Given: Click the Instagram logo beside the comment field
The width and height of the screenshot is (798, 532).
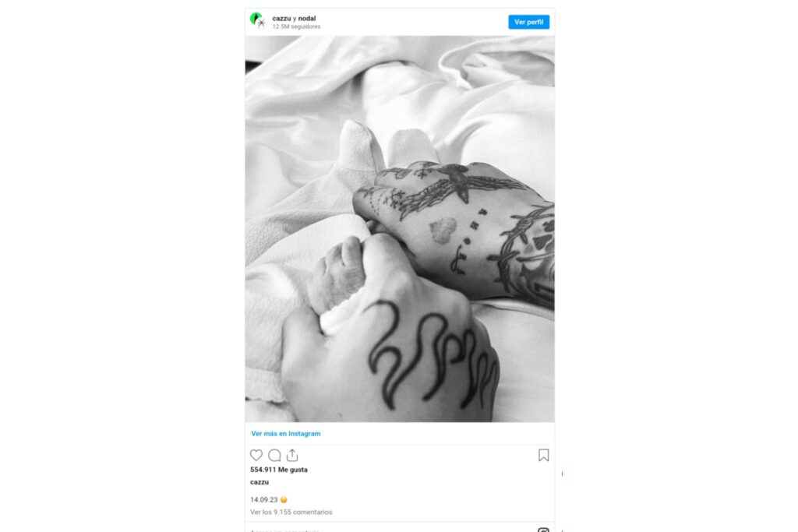Looking at the screenshot, I should (543, 530).
